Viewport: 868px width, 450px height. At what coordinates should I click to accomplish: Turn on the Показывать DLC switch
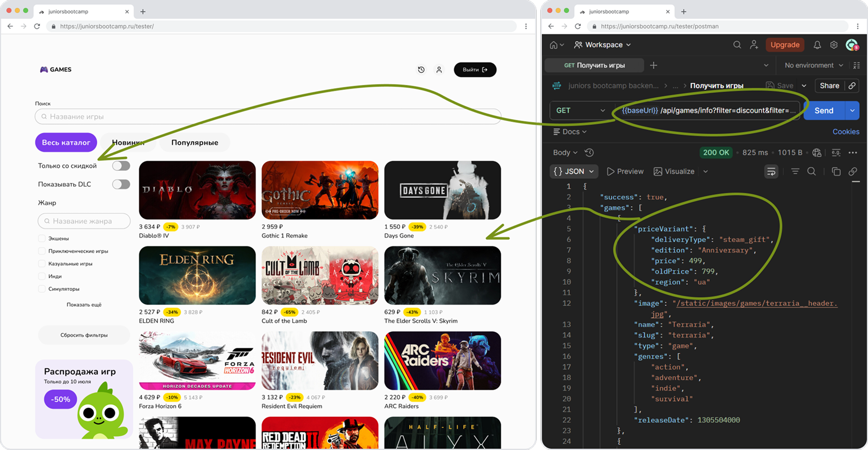[x=121, y=184]
